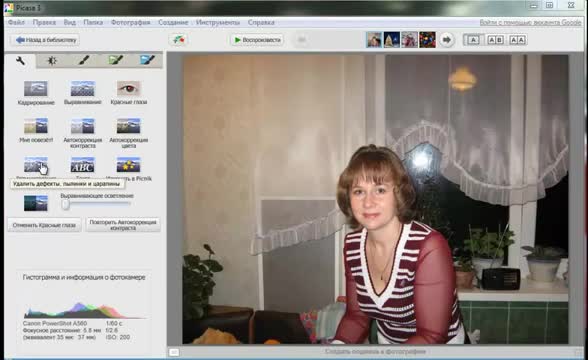
Task: Apply Автокоррекция цвета tool
Action: [x=129, y=133]
